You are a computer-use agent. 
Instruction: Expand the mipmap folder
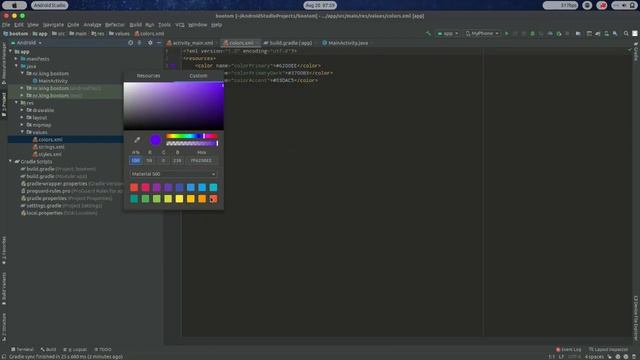(22, 125)
